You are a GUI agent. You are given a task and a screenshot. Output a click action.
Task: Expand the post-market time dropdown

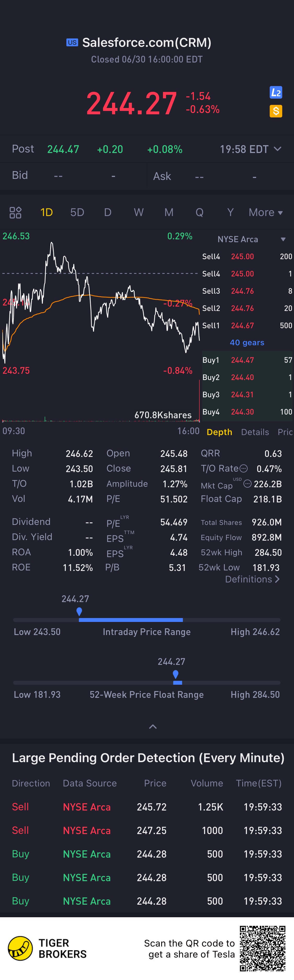tap(278, 149)
